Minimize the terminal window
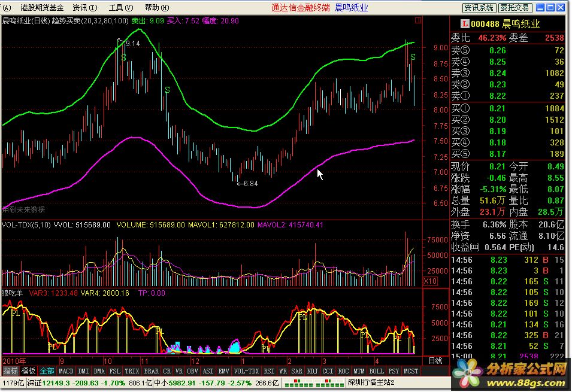The height and width of the screenshot is (392, 572). coord(541,7)
